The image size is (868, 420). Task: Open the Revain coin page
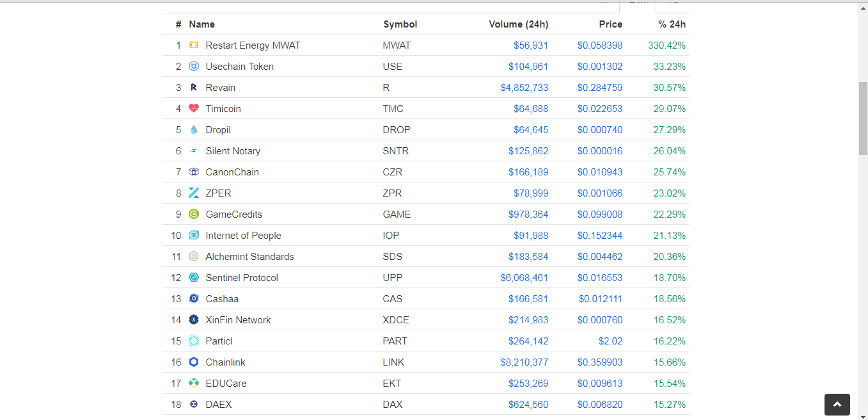(x=220, y=88)
